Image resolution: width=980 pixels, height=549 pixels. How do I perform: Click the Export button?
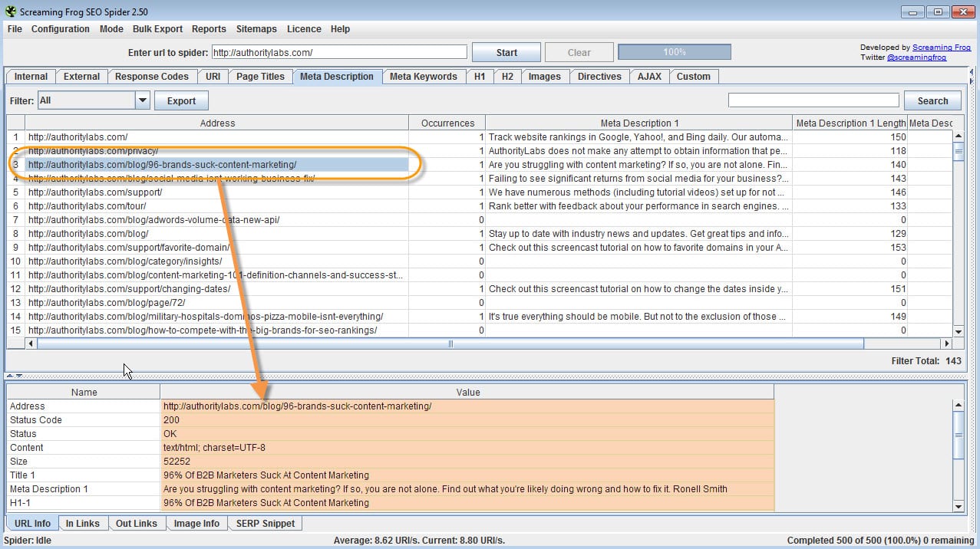point(181,100)
